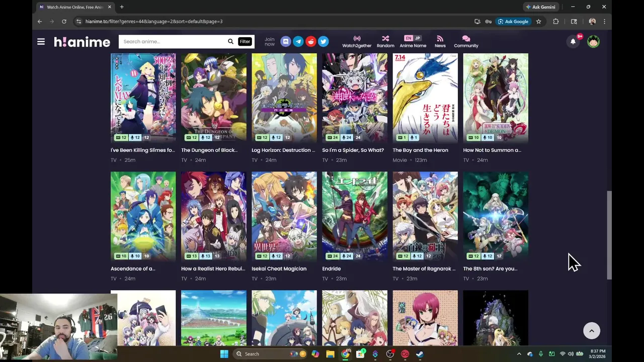This screenshot has width=644, height=362.
Task: Open File Explorer from the taskbar
Action: [x=330, y=354]
